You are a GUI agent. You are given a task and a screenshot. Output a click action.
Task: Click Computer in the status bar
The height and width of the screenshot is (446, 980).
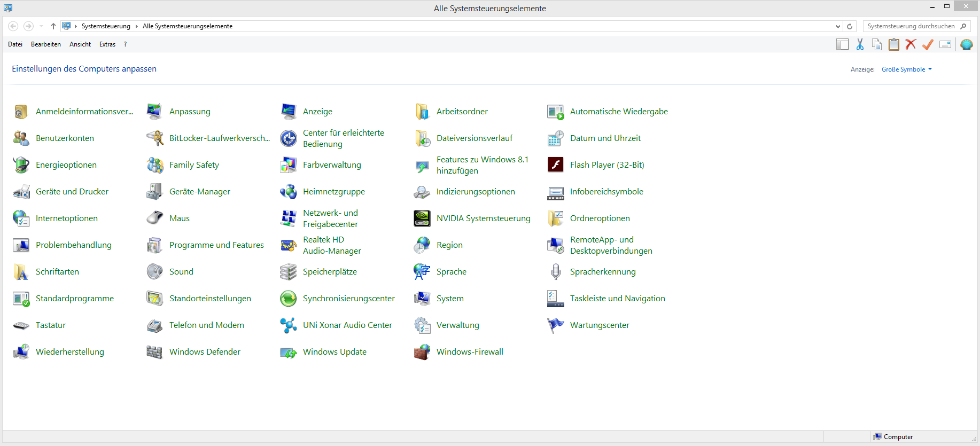point(893,437)
